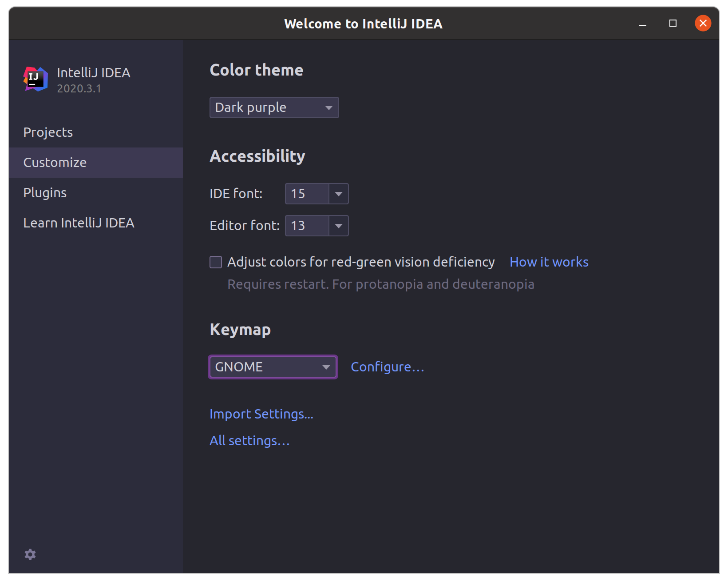Open All settings… link
728x582 pixels.
(249, 441)
